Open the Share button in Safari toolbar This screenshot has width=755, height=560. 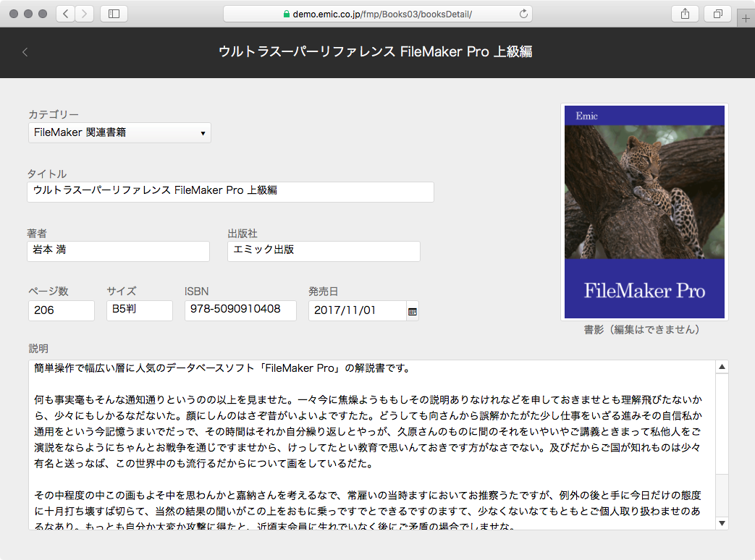(685, 14)
